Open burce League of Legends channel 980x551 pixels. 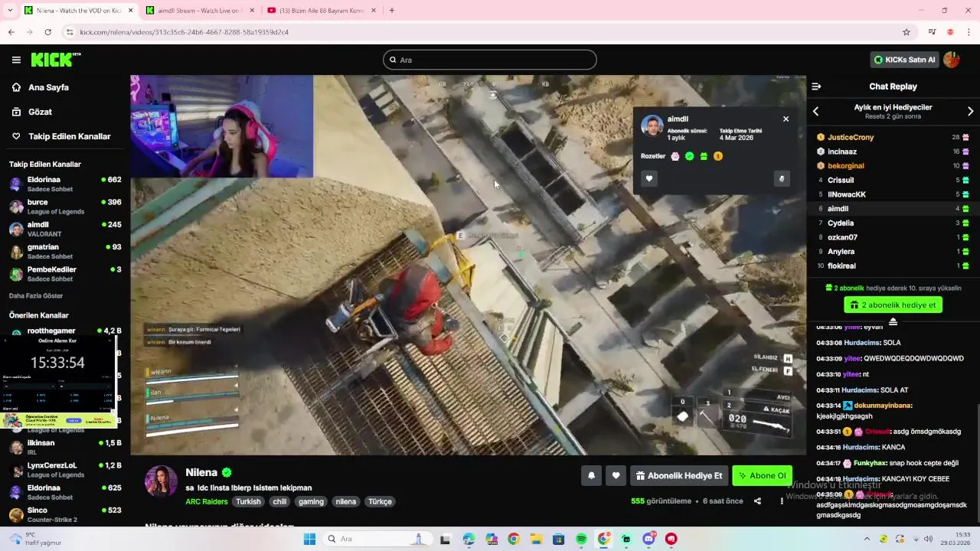[x=65, y=207]
